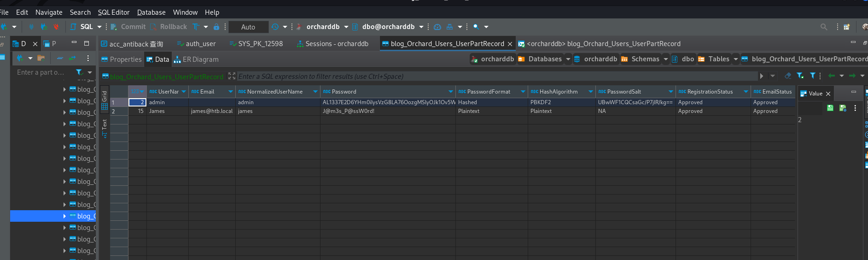This screenshot has height=260, width=868.
Task: Collapse all nodes in database navigator
Action: pyautogui.click(x=59, y=58)
